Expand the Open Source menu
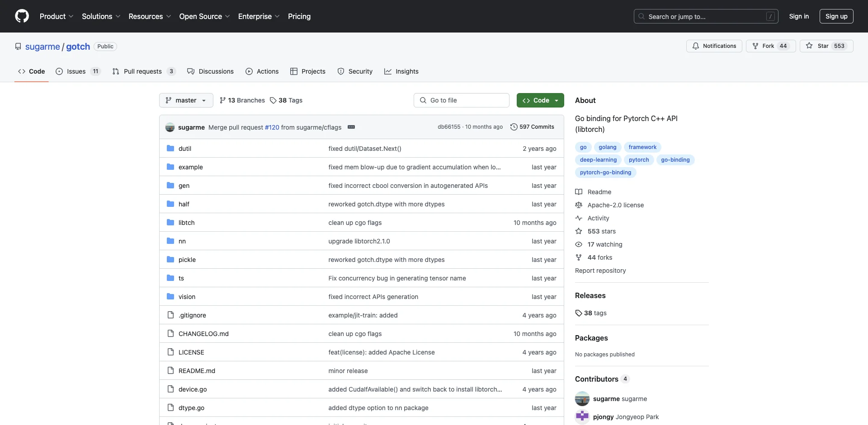This screenshot has width=868, height=425. 204,16
